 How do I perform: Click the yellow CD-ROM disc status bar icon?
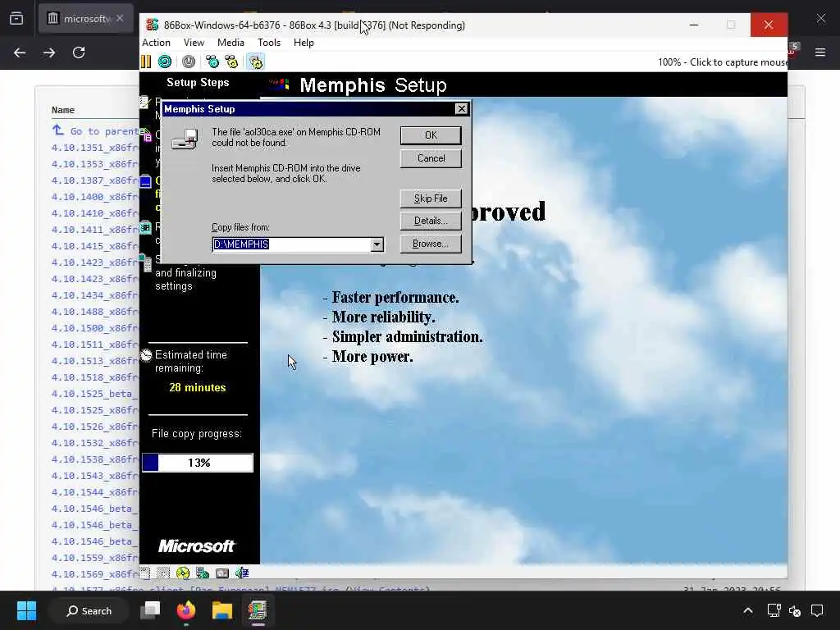coord(183,573)
